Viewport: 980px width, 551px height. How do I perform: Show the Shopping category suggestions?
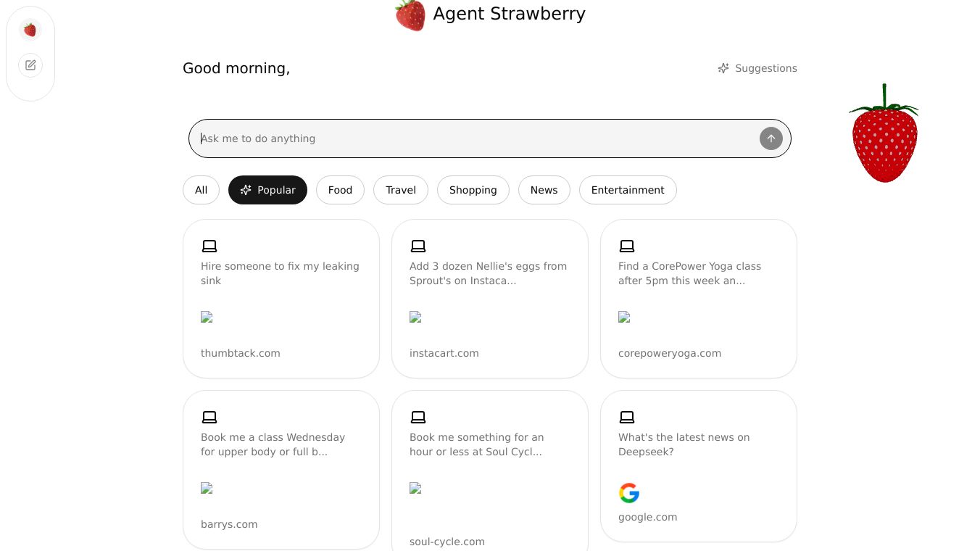(473, 190)
